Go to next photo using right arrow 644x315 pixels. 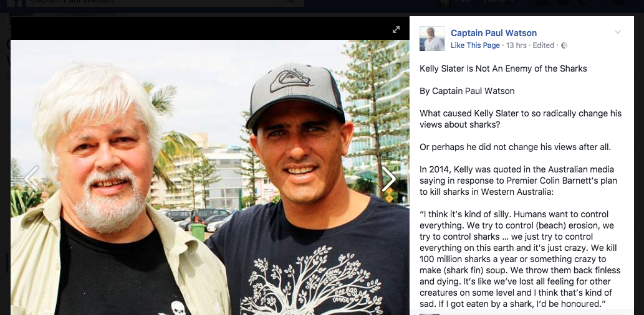tap(388, 179)
